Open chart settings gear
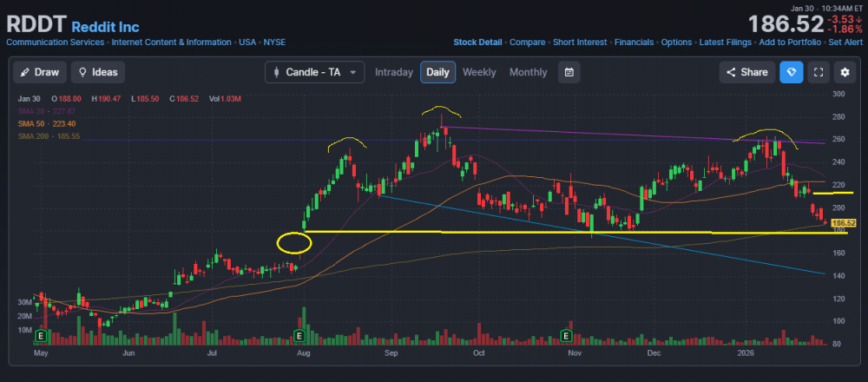This screenshot has width=868, height=382. pyautogui.click(x=843, y=72)
